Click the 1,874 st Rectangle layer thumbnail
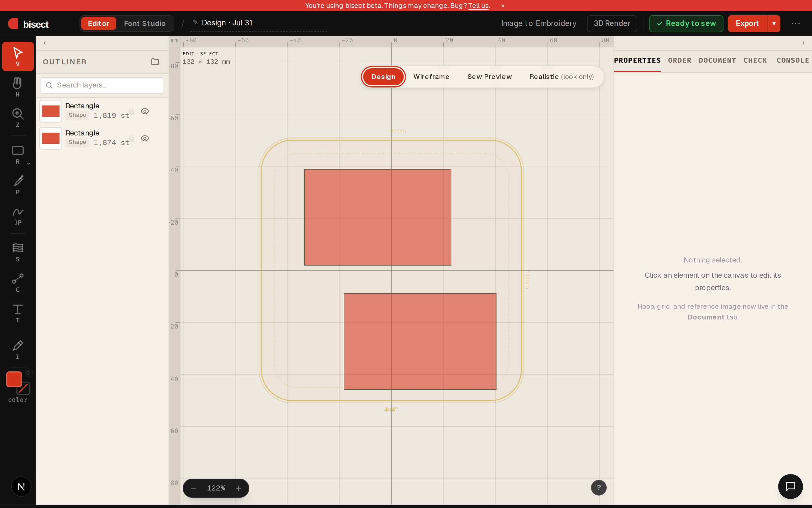The width and height of the screenshot is (812, 508). 51,138
